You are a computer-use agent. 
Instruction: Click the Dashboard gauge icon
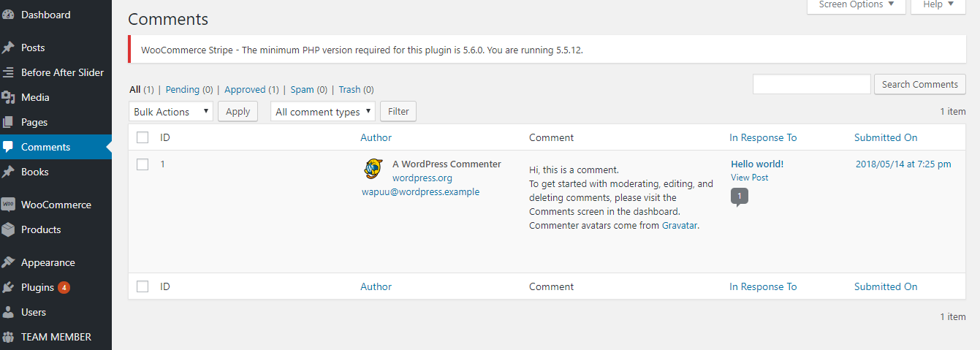click(x=8, y=15)
